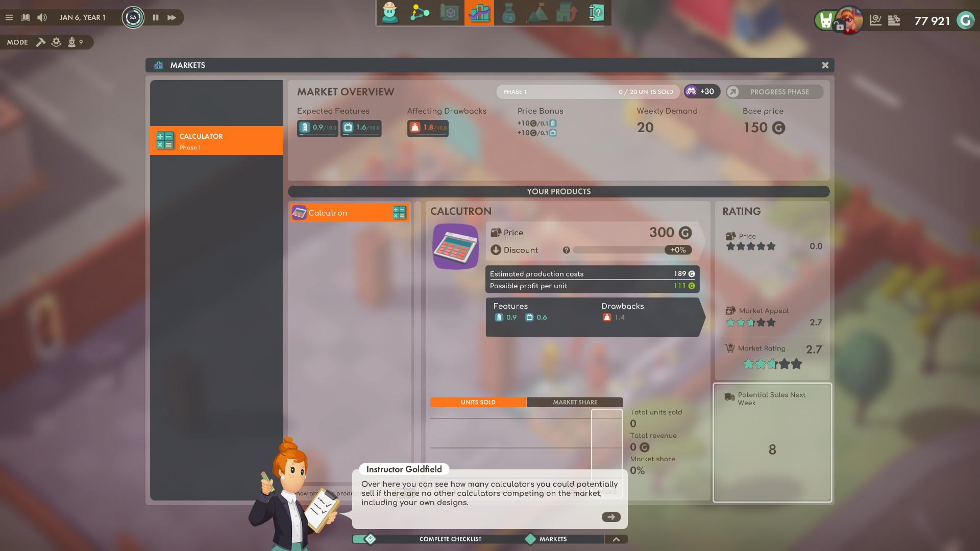Open the Help or unknown icon
980x551 pixels.
pyautogui.click(x=597, y=13)
